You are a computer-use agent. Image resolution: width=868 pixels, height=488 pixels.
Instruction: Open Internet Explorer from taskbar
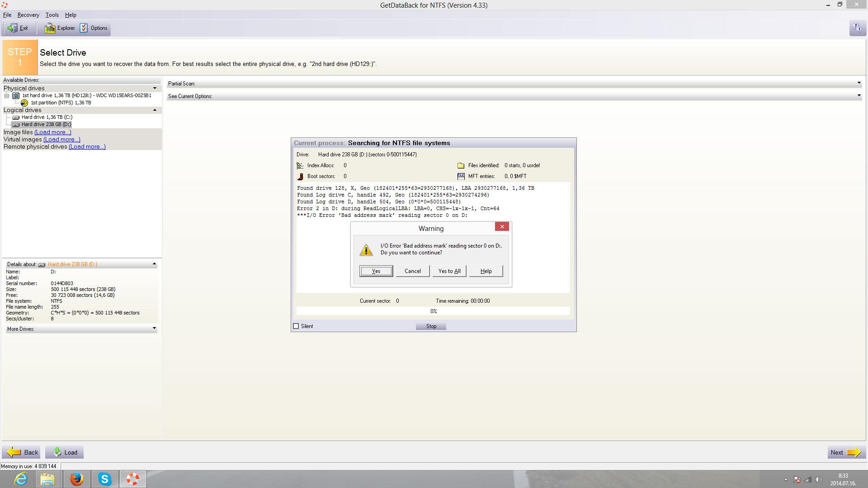coord(21,479)
